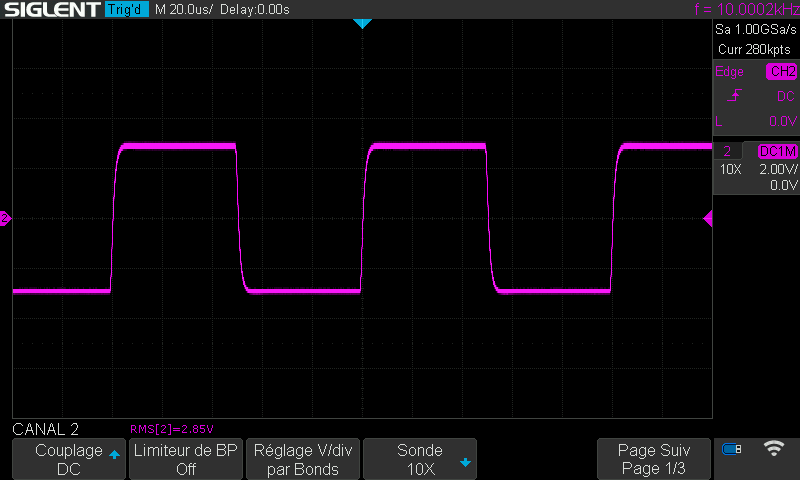Click the Delay:0.00s readout
The image size is (800, 480).
(255, 9)
